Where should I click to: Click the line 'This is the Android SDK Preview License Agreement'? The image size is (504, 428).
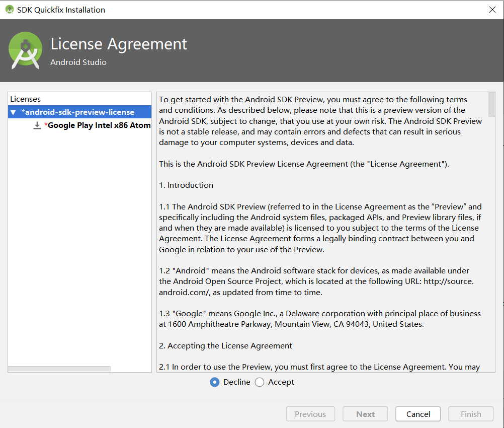click(x=304, y=164)
